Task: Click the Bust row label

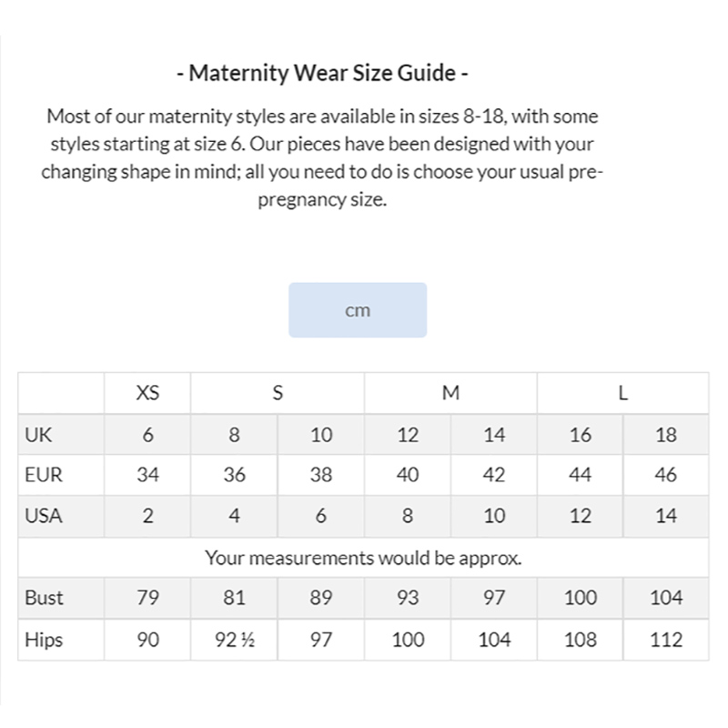Action: [x=44, y=598]
